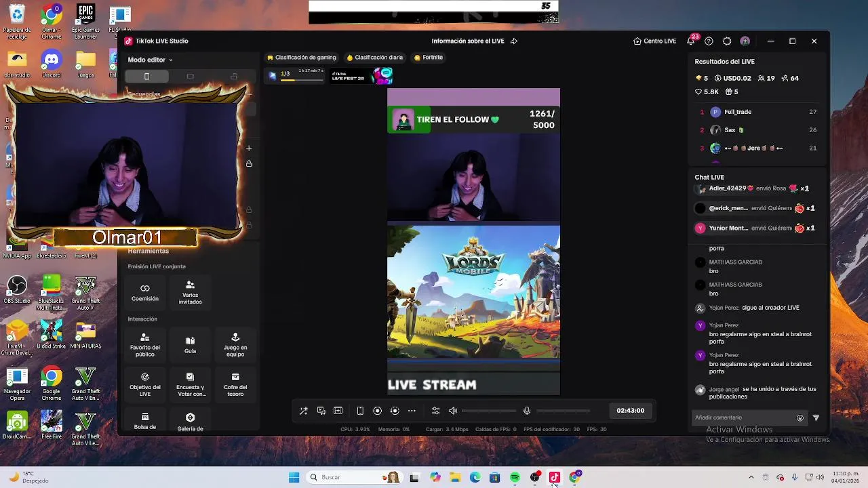Screen dimensions: 868x488
Task: Select Full_trade in the ranking list
Action: click(758, 112)
